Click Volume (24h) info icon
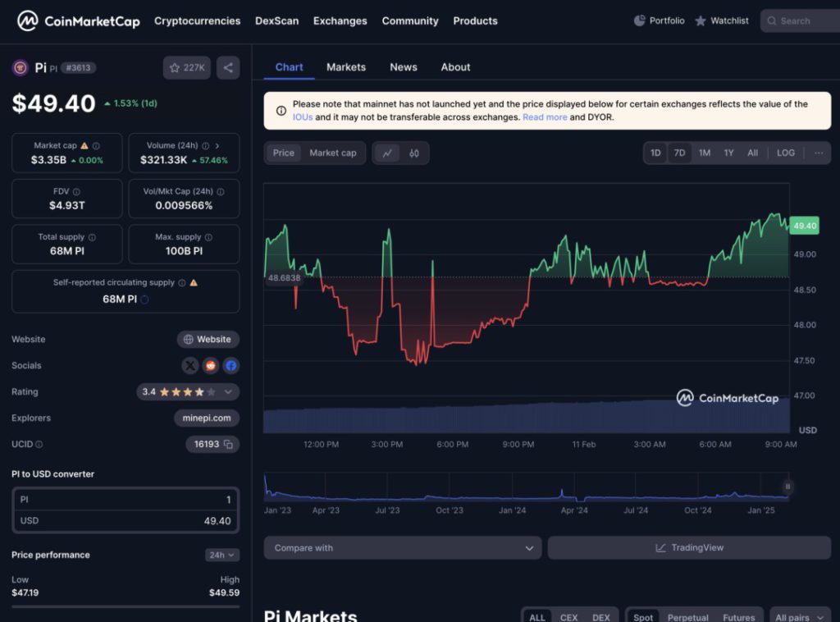The height and width of the screenshot is (622, 840). (205, 146)
